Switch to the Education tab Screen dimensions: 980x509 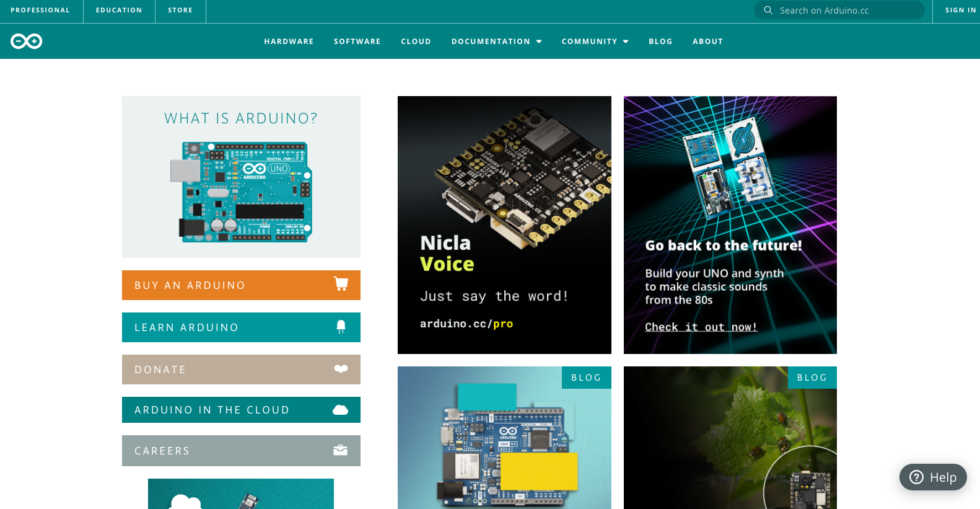tap(119, 11)
